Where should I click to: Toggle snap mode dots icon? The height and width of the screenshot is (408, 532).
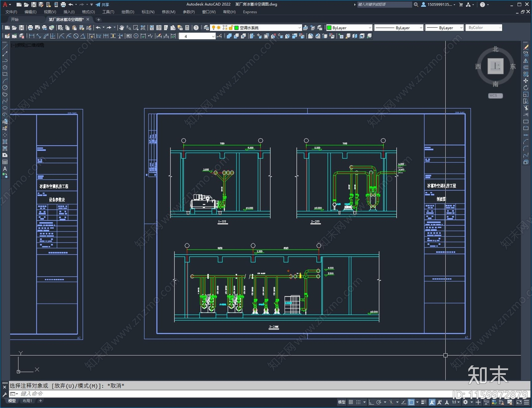358,402
